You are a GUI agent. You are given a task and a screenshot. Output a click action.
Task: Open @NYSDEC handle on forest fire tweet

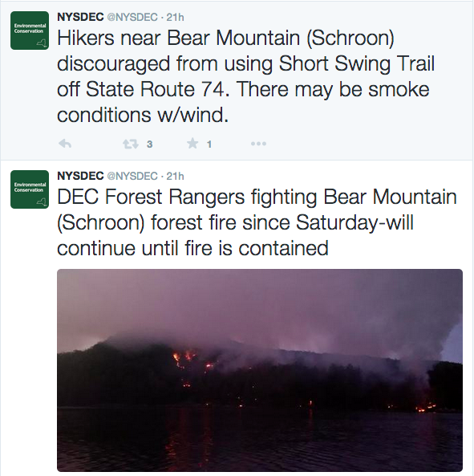coord(132,176)
